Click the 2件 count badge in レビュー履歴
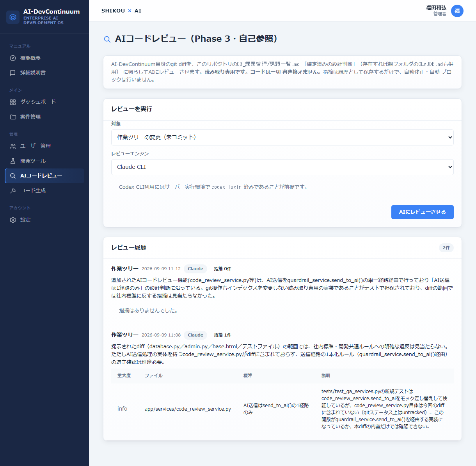This screenshot has width=476, height=466. pos(446,248)
